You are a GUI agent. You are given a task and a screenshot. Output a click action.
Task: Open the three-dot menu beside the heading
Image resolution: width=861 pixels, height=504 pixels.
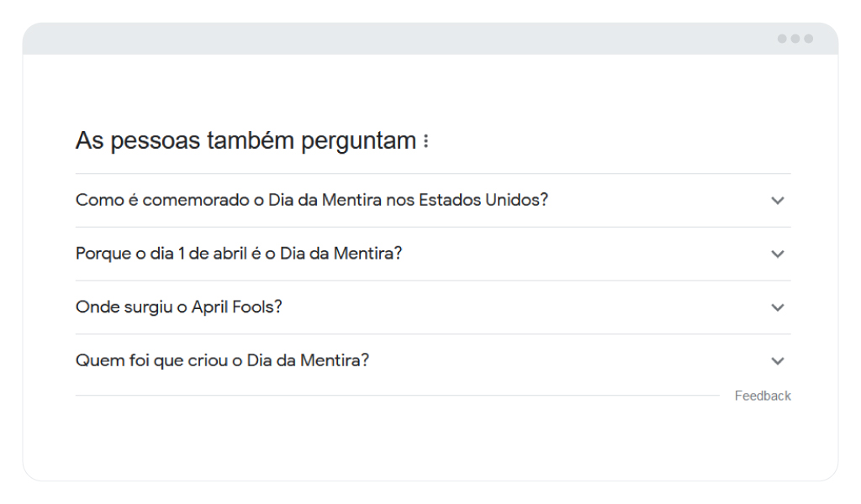click(x=425, y=141)
